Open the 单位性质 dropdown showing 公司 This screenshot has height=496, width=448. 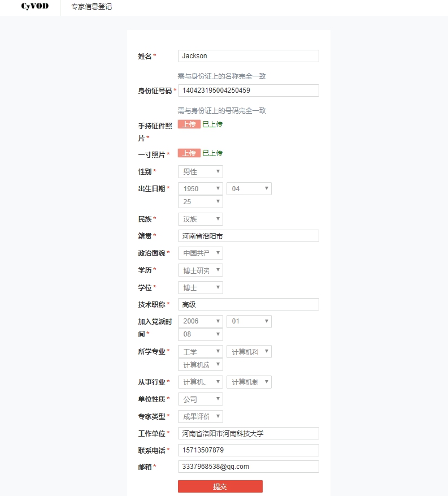201,399
